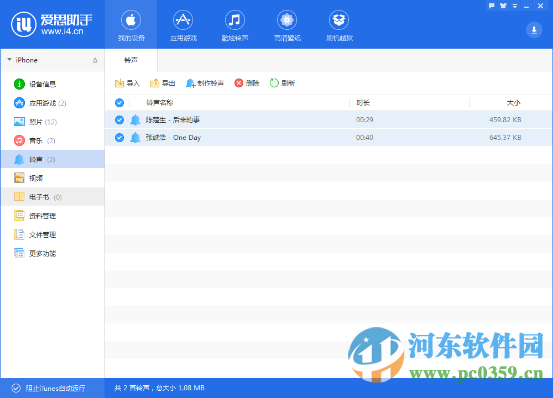Collapse the iPhone device tree triangle

point(10,60)
